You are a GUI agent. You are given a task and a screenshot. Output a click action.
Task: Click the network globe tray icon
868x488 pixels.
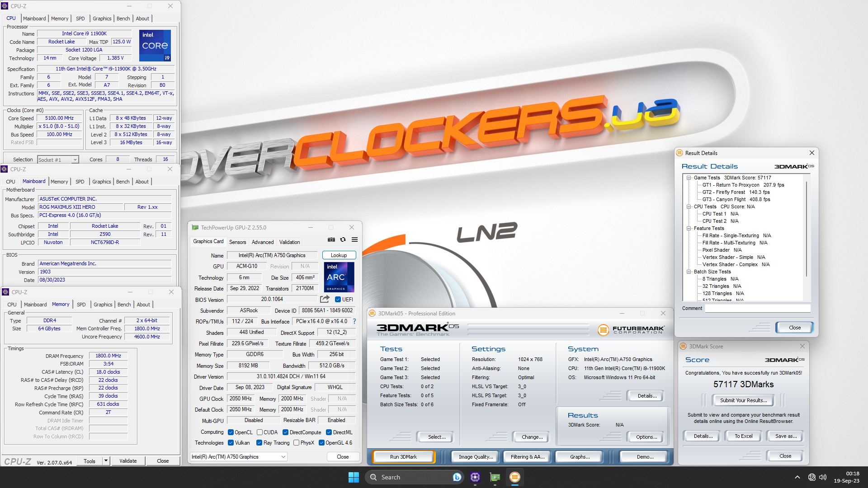point(812,477)
